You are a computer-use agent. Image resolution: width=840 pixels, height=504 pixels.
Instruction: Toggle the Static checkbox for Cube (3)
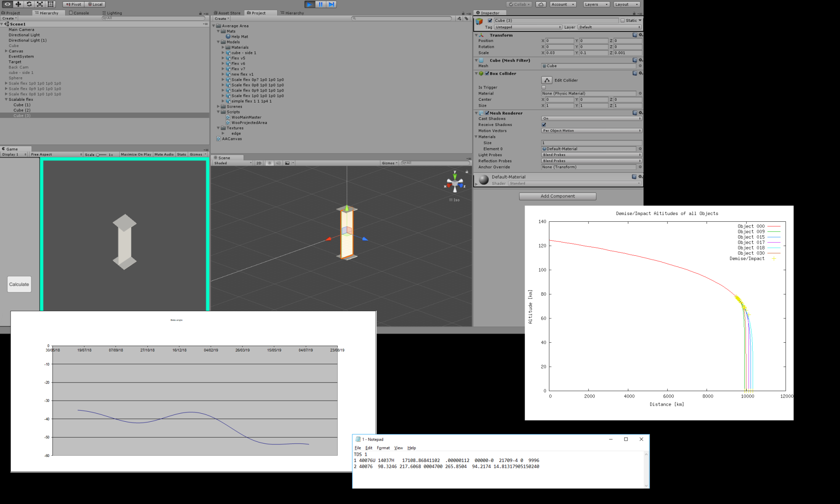coord(622,21)
